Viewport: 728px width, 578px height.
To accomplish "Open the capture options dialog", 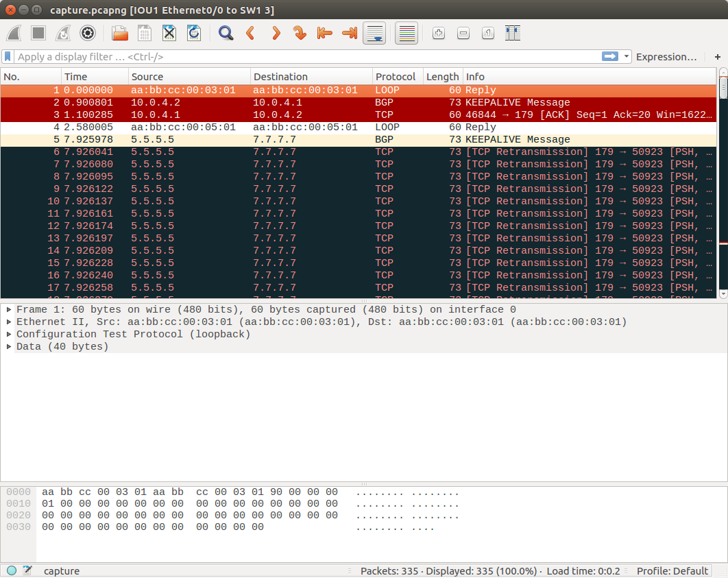I will click(x=88, y=33).
